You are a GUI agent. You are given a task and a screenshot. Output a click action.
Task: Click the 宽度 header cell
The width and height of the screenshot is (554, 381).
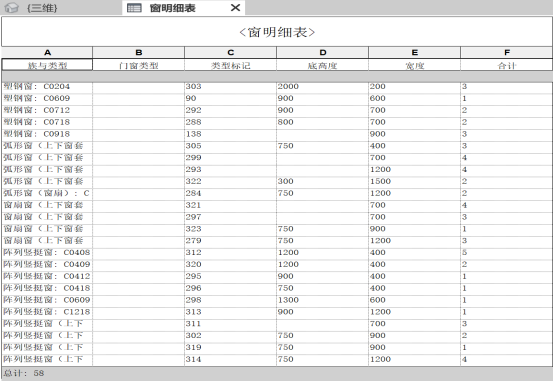click(x=414, y=65)
